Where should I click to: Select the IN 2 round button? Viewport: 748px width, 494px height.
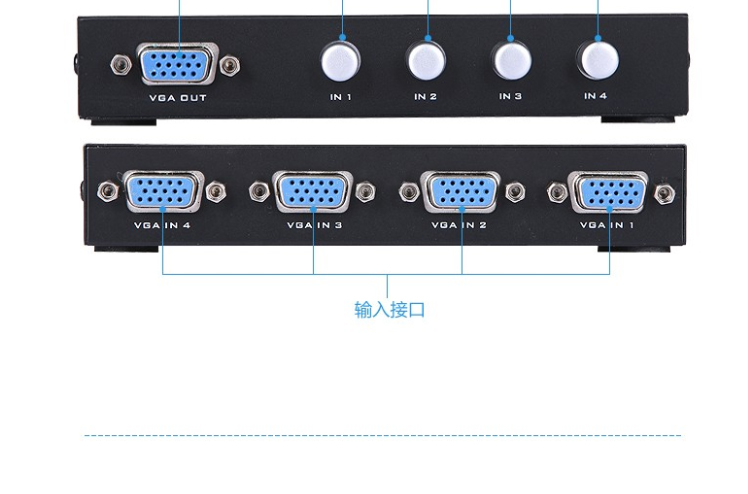click(426, 62)
